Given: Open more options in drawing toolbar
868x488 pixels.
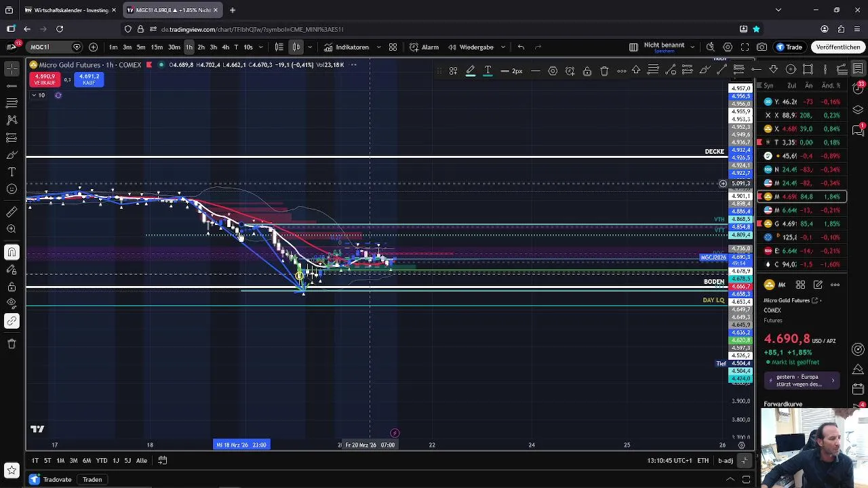Looking at the screenshot, I should pos(621,70).
